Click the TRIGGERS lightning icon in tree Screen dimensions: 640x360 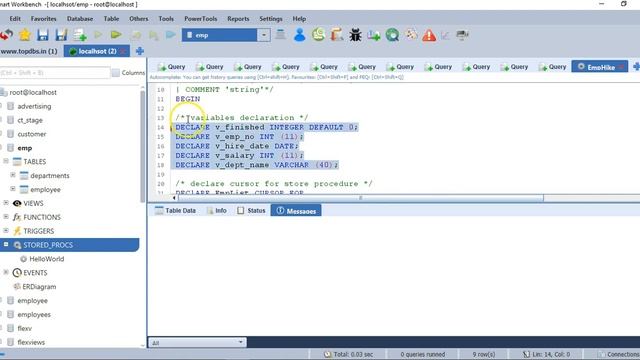point(17,231)
